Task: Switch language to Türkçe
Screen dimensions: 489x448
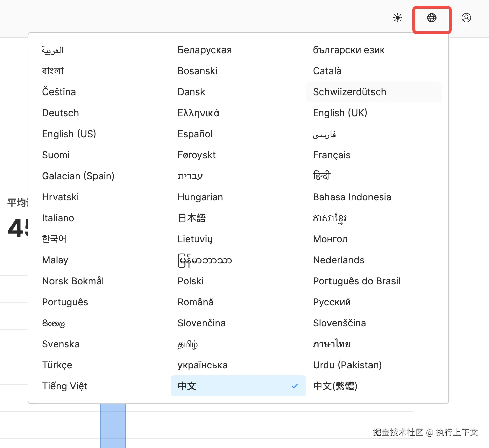Action: [x=57, y=365]
